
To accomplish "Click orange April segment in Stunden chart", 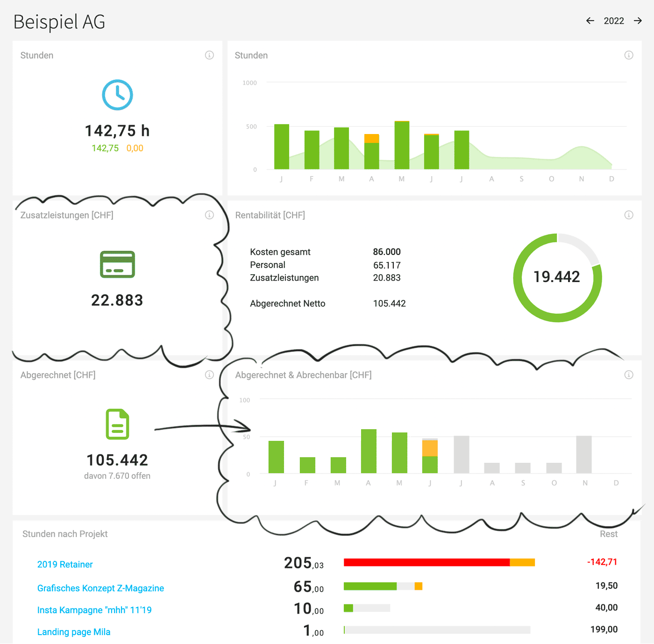I will (372, 138).
